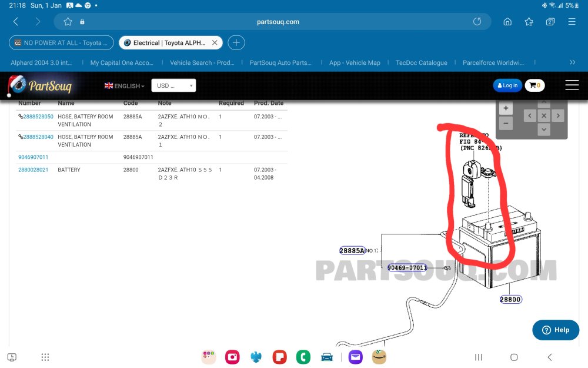Screen dimensions: 588x368
Task: Pan diagram left with arrow button
Action: tap(530, 115)
